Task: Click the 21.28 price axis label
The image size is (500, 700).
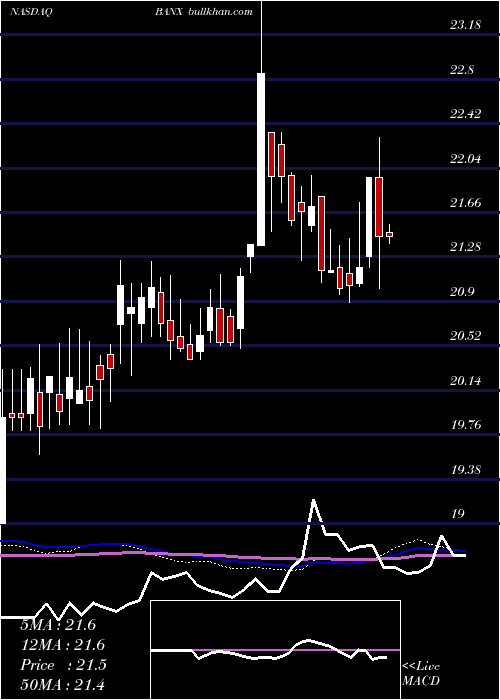Action: point(465,247)
